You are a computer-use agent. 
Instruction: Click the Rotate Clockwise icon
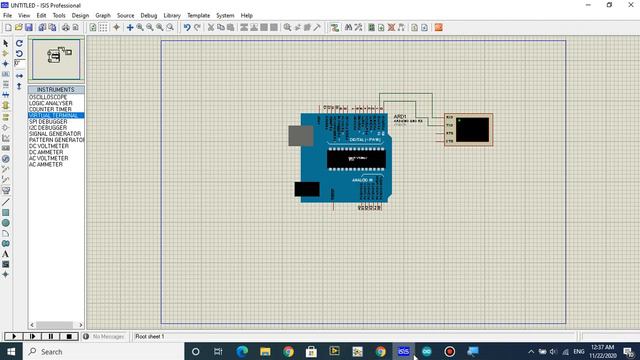19,43
